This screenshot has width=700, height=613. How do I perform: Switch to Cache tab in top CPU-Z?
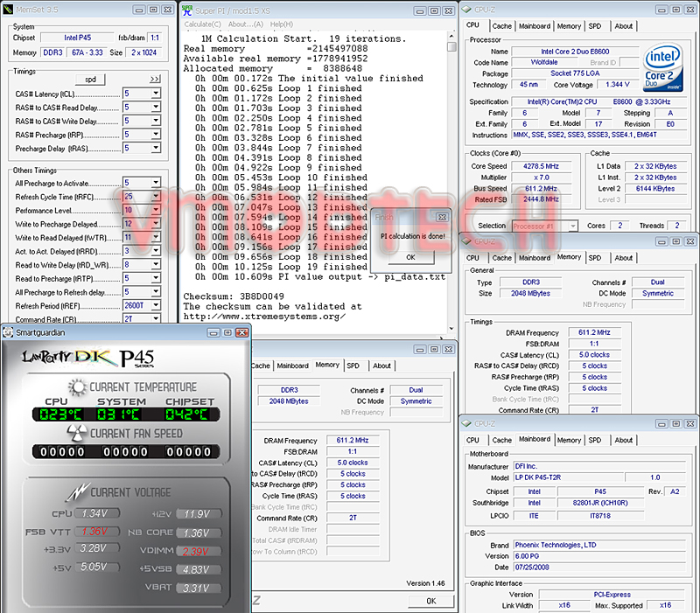pyautogui.click(x=501, y=26)
